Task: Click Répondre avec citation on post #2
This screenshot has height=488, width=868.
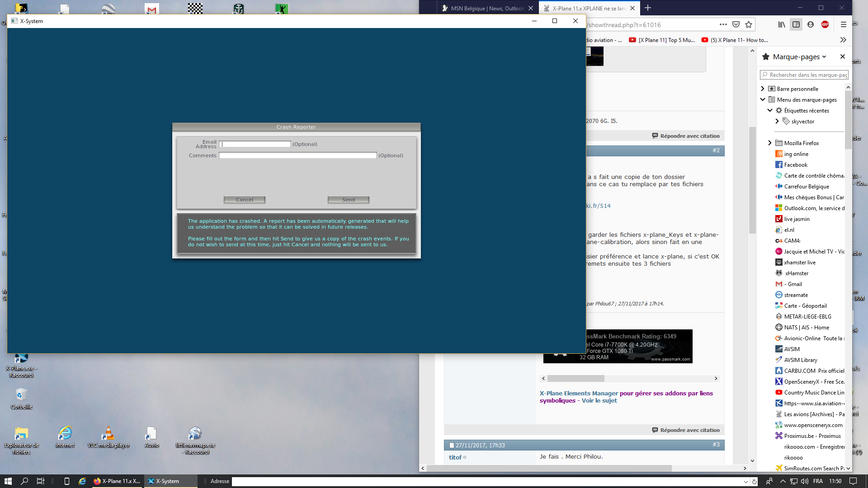Action: coord(686,136)
